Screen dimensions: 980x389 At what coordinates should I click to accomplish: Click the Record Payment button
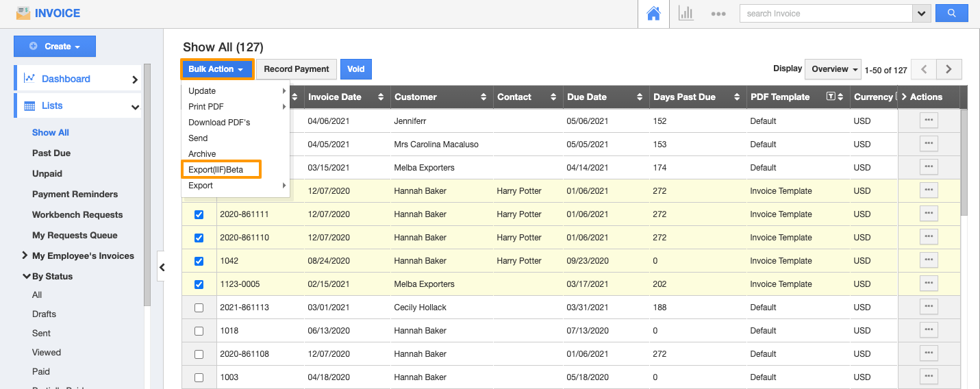(x=297, y=69)
